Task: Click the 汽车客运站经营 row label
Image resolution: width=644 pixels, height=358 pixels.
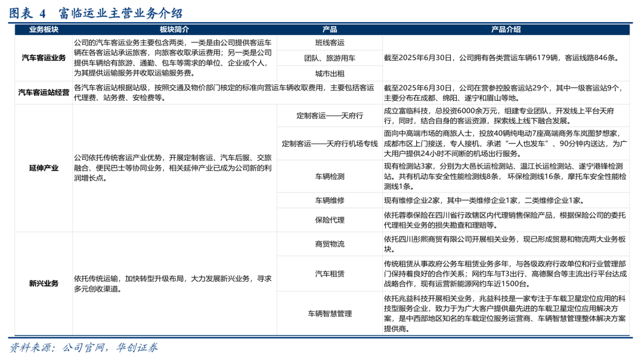Action: (x=44, y=93)
